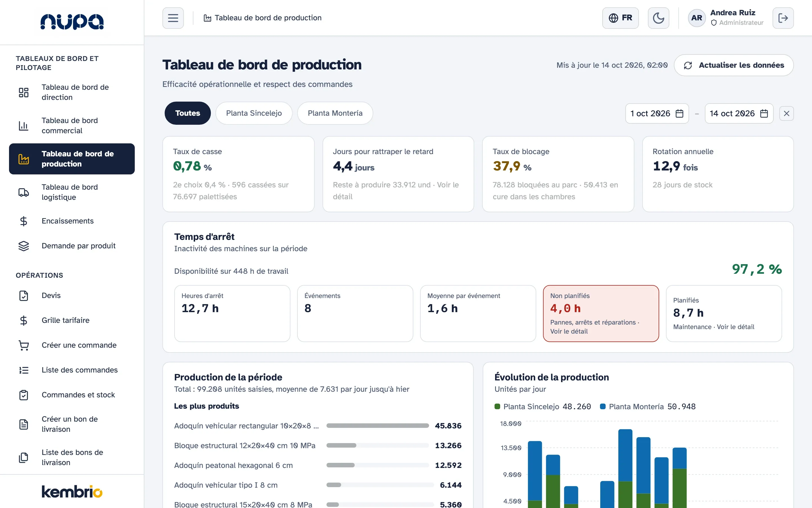Open Tableau de bord de production menu item
This screenshot has height=508, width=812.
click(72, 159)
